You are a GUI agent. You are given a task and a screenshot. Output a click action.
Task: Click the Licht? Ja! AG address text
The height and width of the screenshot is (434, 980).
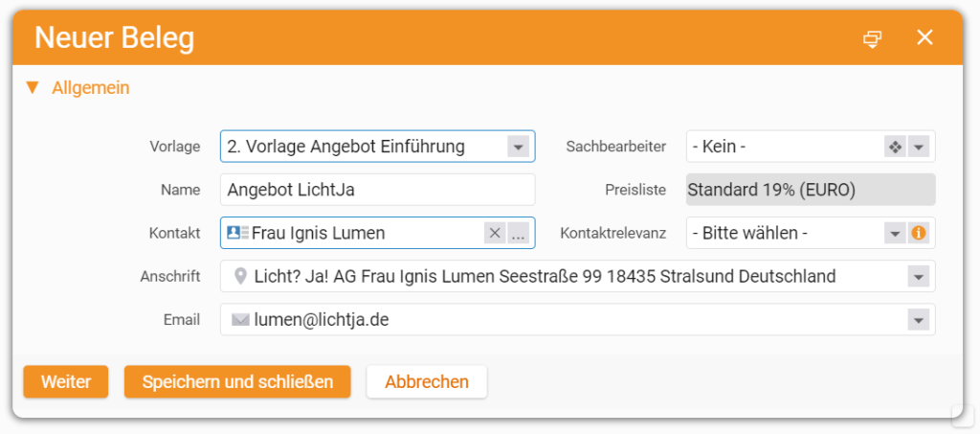click(545, 277)
